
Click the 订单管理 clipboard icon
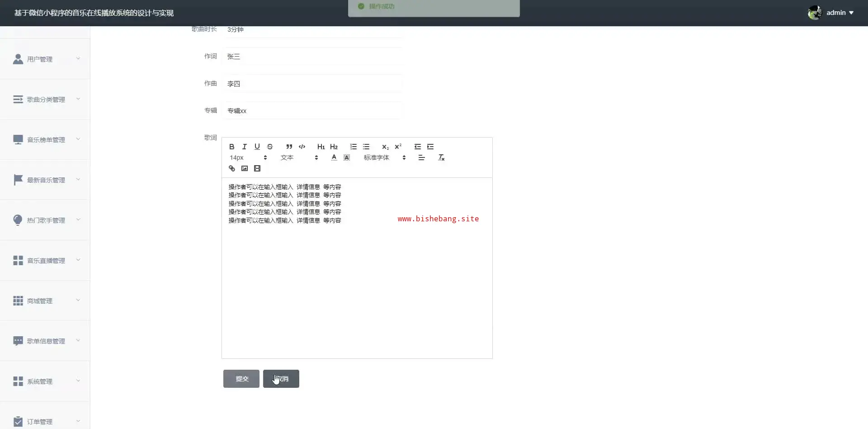tap(18, 422)
